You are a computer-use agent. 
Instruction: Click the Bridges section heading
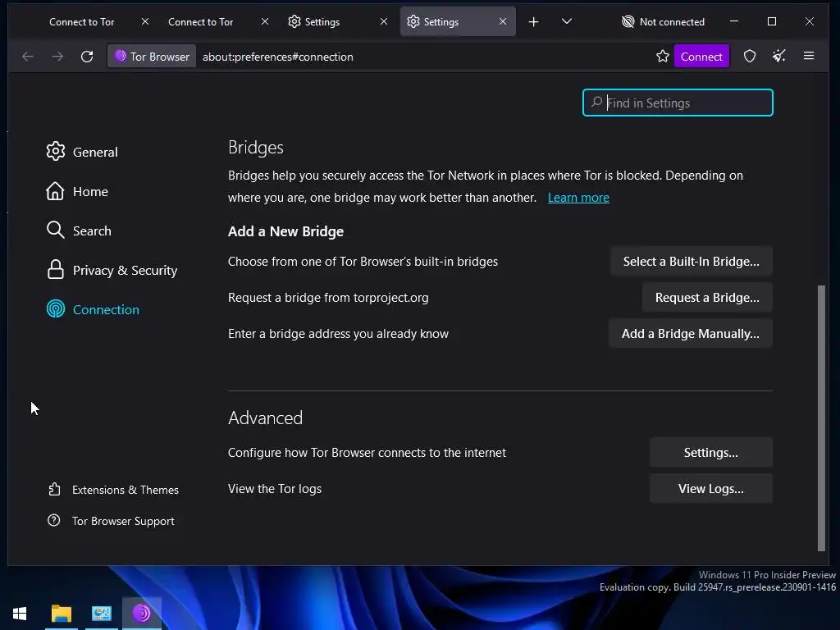coord(256,148)
